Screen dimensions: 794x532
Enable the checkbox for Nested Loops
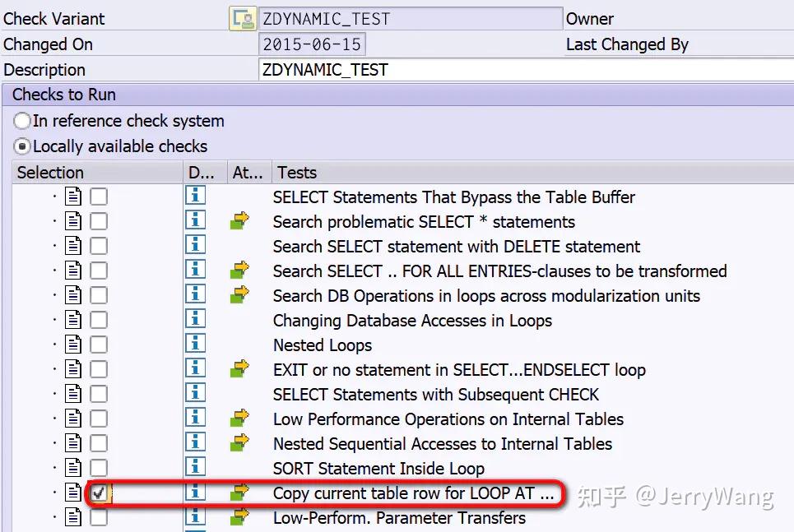pos(97,345)
